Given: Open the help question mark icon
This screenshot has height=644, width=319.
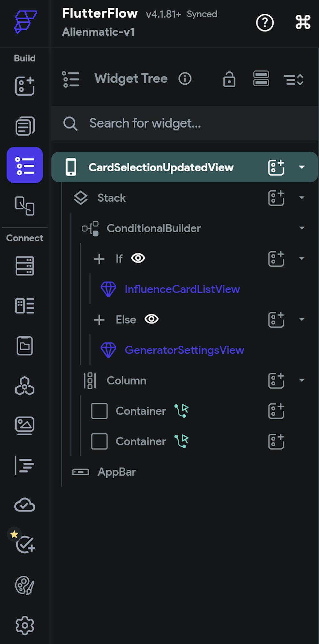Looking at the screenshot, I should coord(265,23).
